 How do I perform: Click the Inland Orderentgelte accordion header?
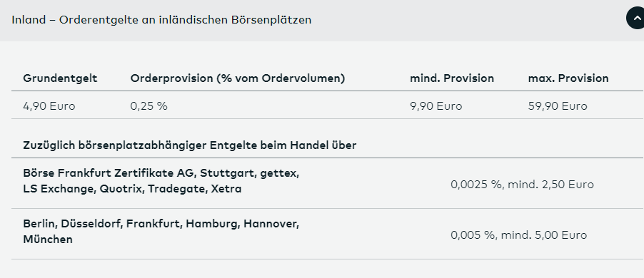click(x=322, y=21)
